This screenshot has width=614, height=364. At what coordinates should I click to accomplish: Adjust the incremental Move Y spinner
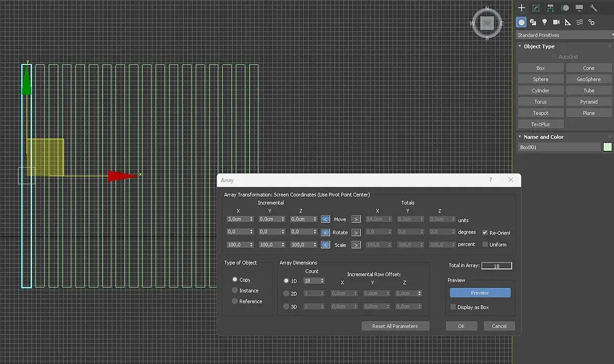pyautogui.click(x=283, y=219)
